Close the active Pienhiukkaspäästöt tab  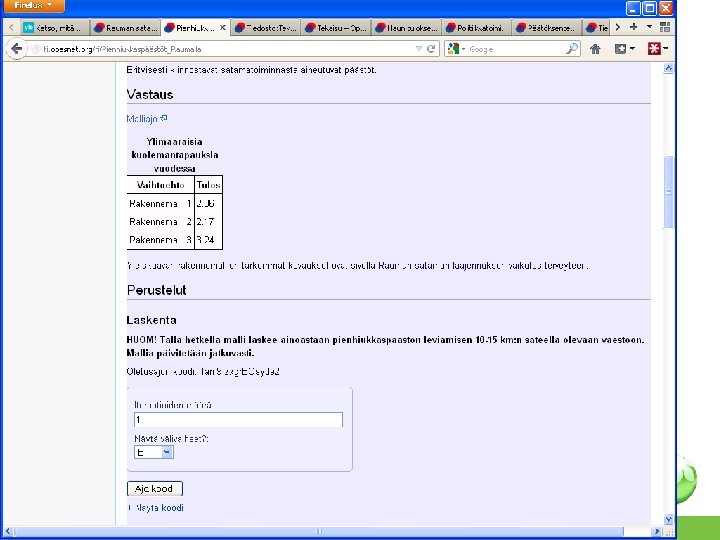pyautogui.click(x=223, y=28)
